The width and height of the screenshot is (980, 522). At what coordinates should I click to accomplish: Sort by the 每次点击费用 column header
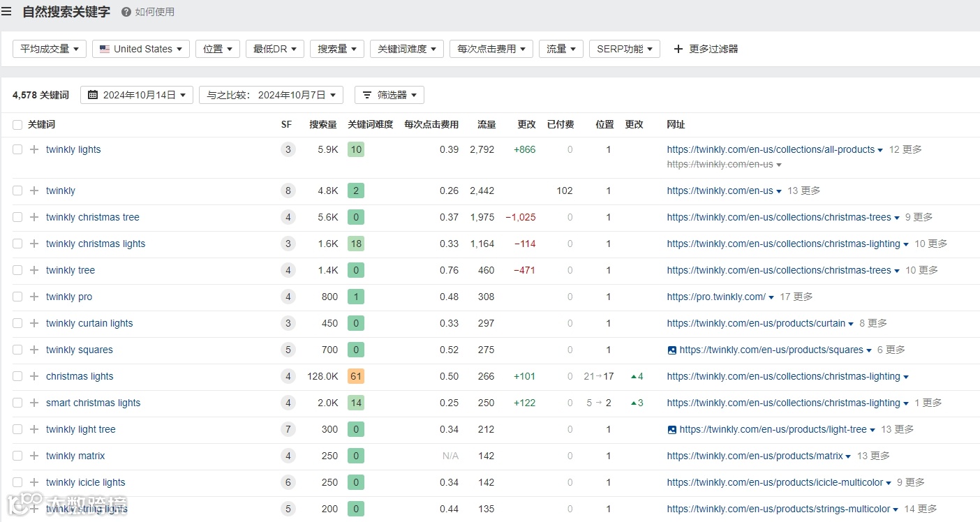click(431, 125)
